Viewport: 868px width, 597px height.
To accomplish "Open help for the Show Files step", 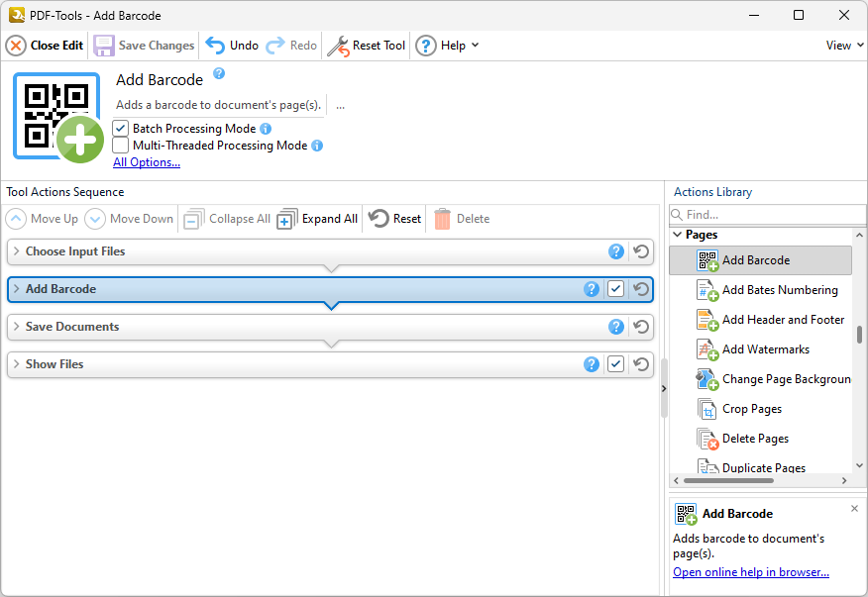I will 592,364.
